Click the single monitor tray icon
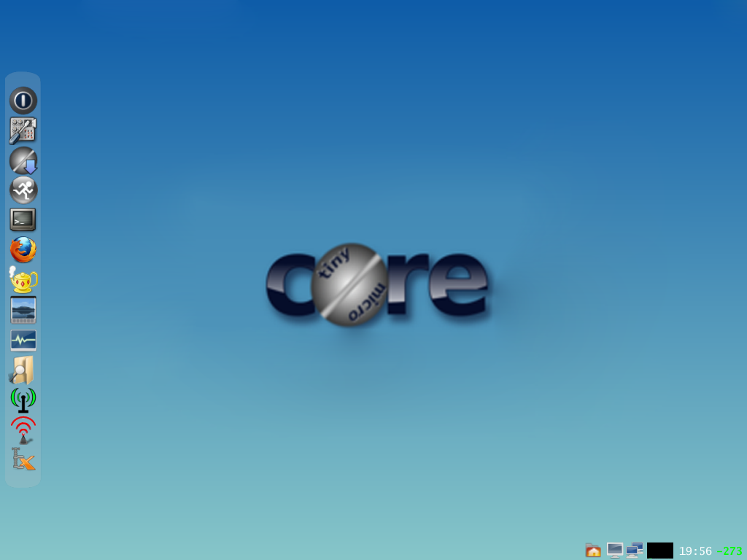747x560 pixels. (615, 551)
